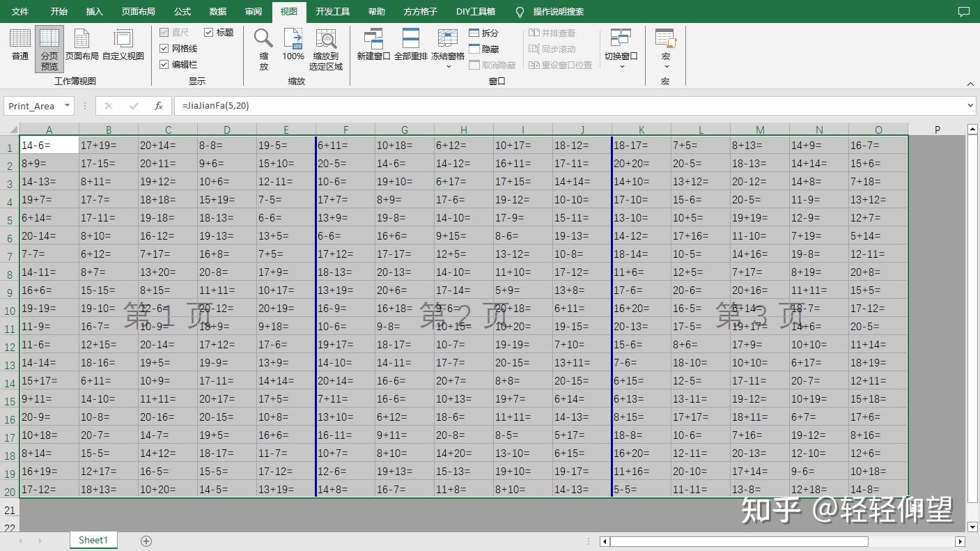Select cell containing 18-17= in column K

(x=641, y=146)
